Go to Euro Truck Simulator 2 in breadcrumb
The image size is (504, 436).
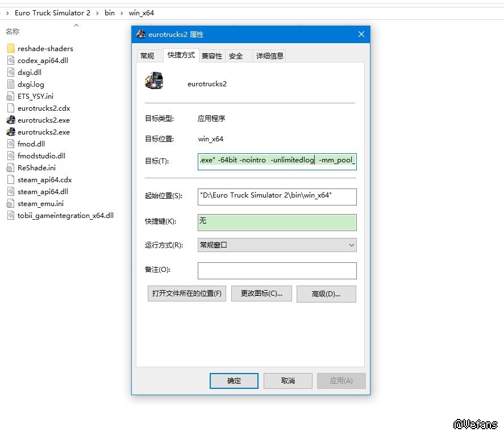coord(52,13)
